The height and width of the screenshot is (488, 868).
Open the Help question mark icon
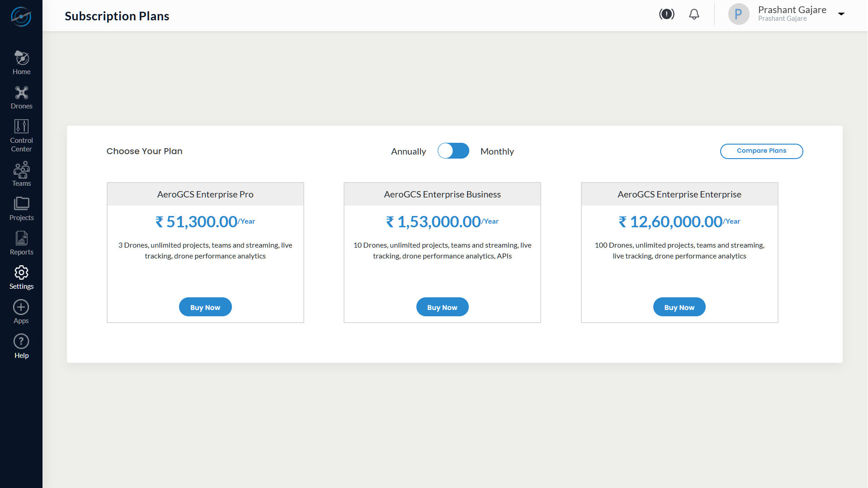tap(21, 342)
